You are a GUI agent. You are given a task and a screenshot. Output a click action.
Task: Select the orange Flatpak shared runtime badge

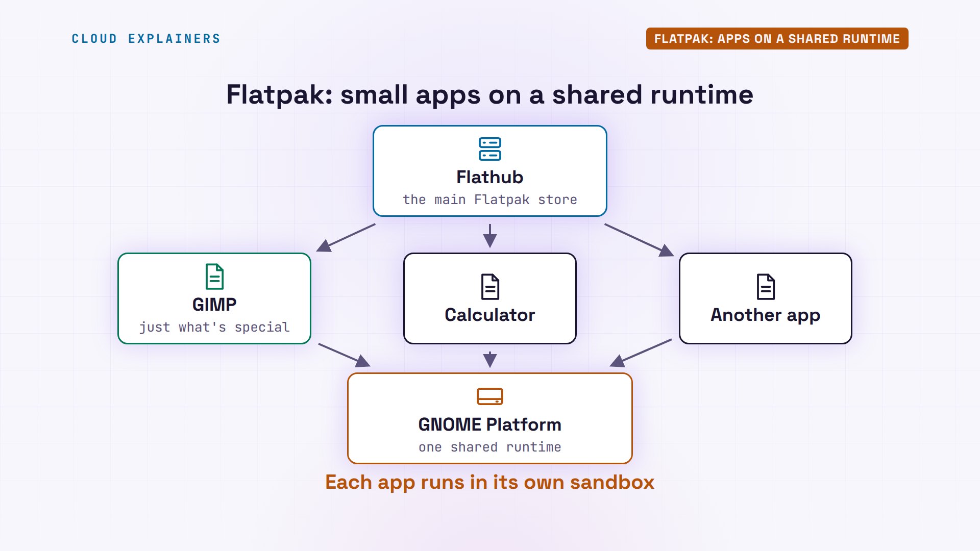[x=777, y=39]
